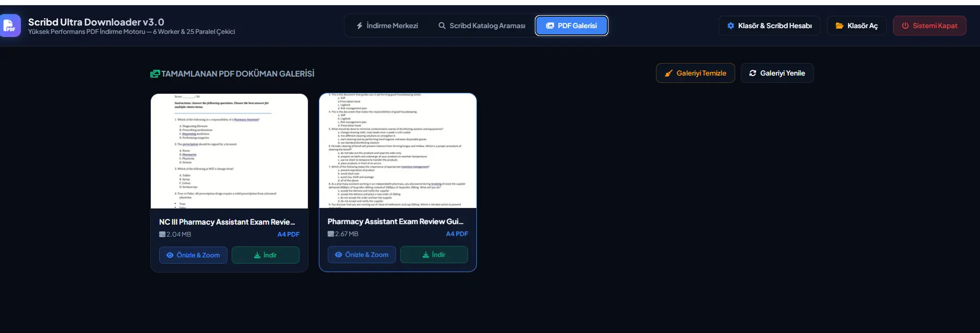Clear gallery with Galeriyi Temizle

click(695, 73)
